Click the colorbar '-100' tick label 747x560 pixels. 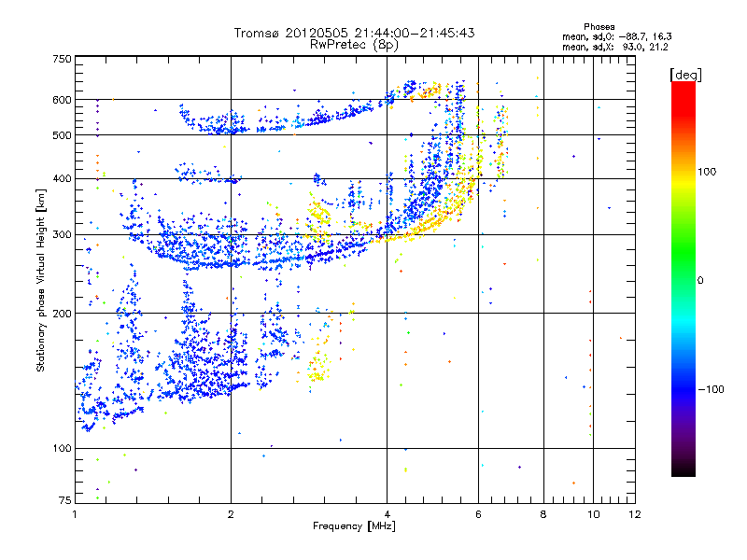pos(711,389)
